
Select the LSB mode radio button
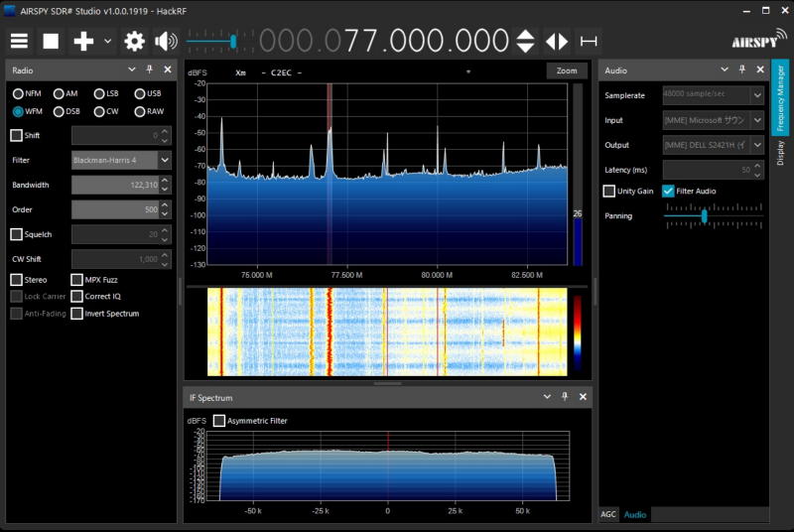99,93
